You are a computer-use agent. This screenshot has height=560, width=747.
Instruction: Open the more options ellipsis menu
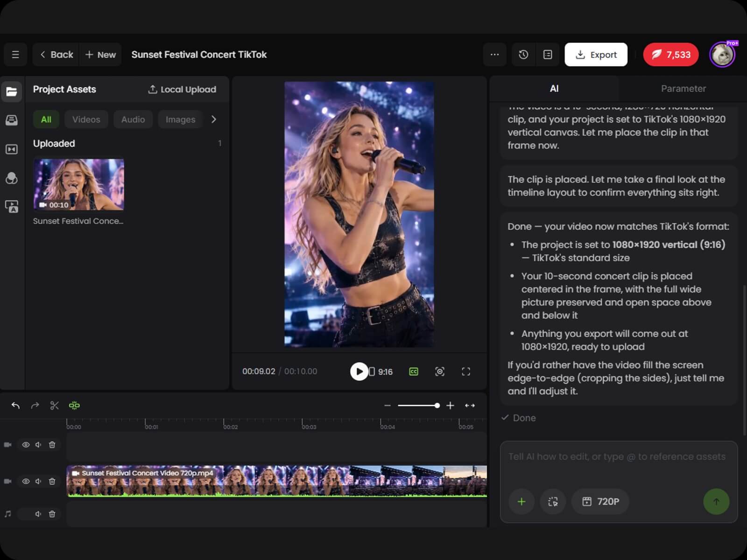(494, 55)
